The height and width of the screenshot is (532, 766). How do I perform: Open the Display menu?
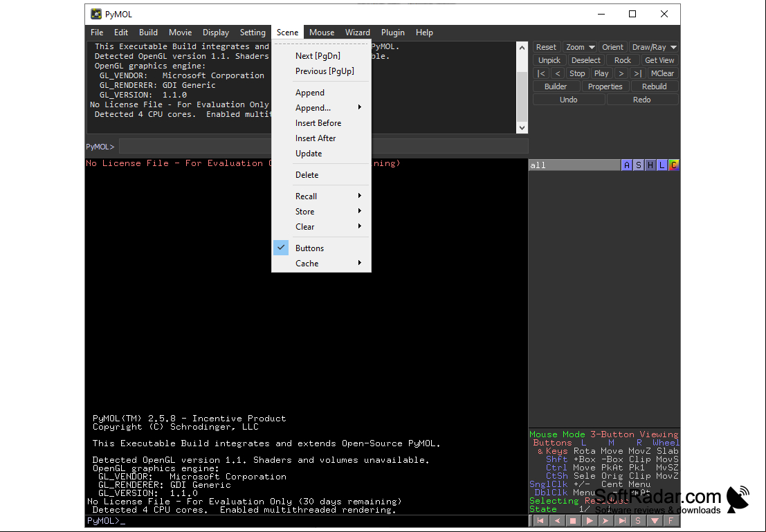pyautogui.click(x=216, y=33)
